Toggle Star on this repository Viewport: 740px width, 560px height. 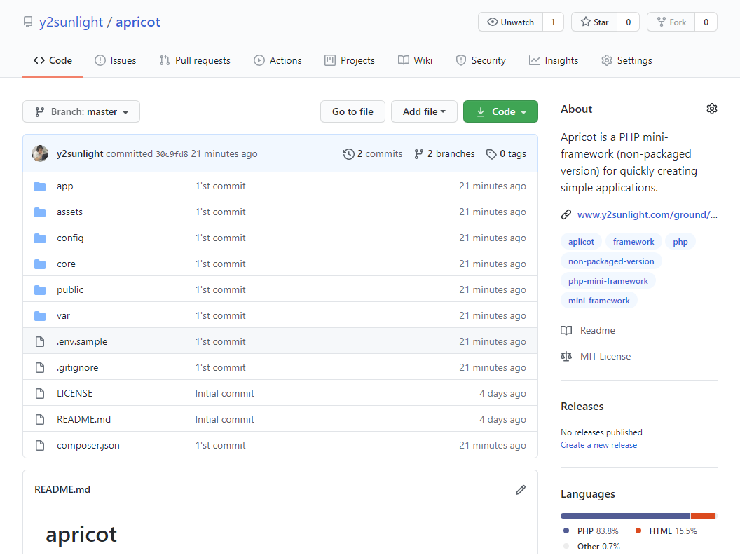594,22
